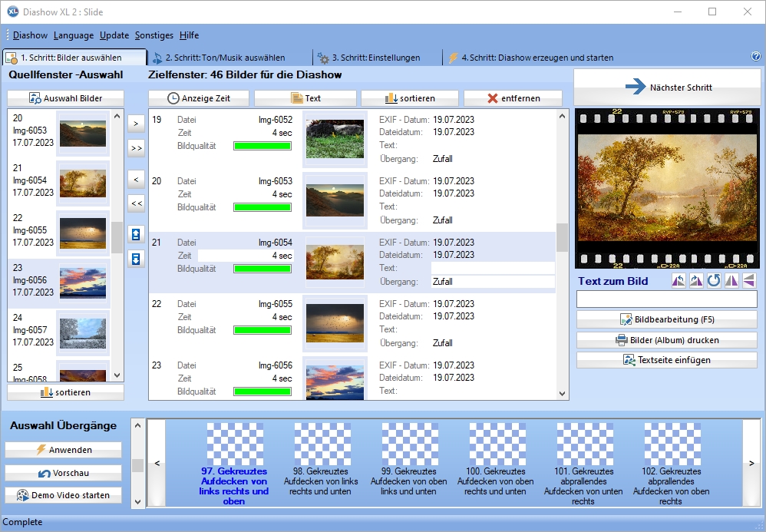Open the Update menu
The width and height of the screenshot is (766, 532).
pyautogui.click(x=114, y=35)
